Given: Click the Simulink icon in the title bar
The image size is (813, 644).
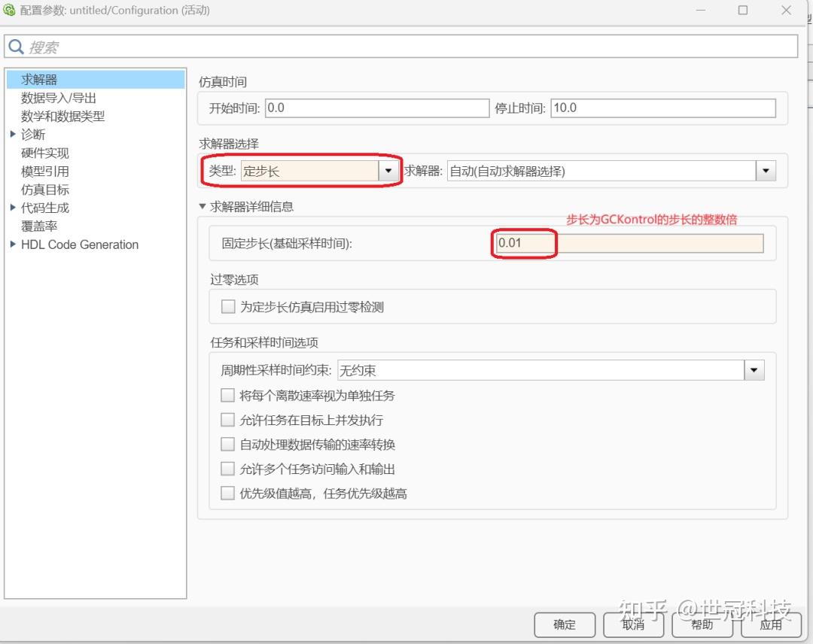Looking at the screenshot, I should [9, 10].
